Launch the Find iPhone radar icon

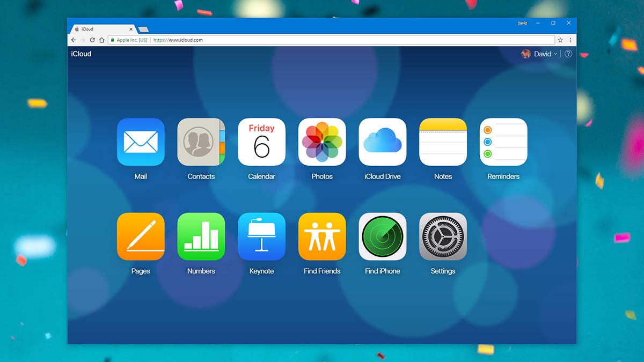(383, 237)
